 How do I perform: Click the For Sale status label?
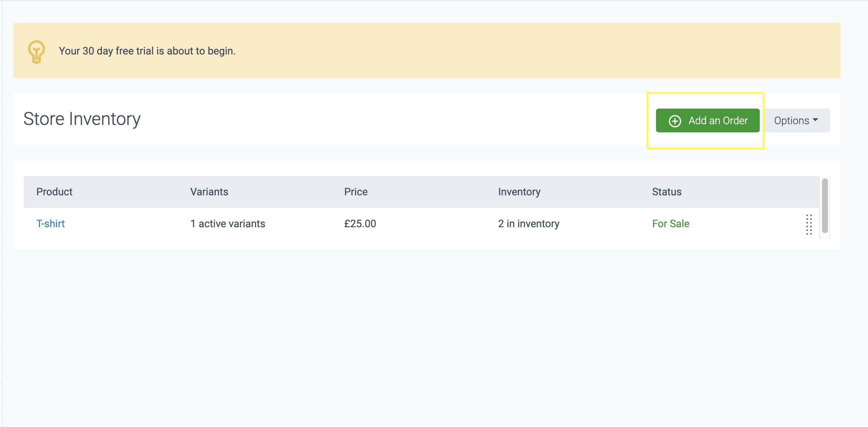coord(670,224)
